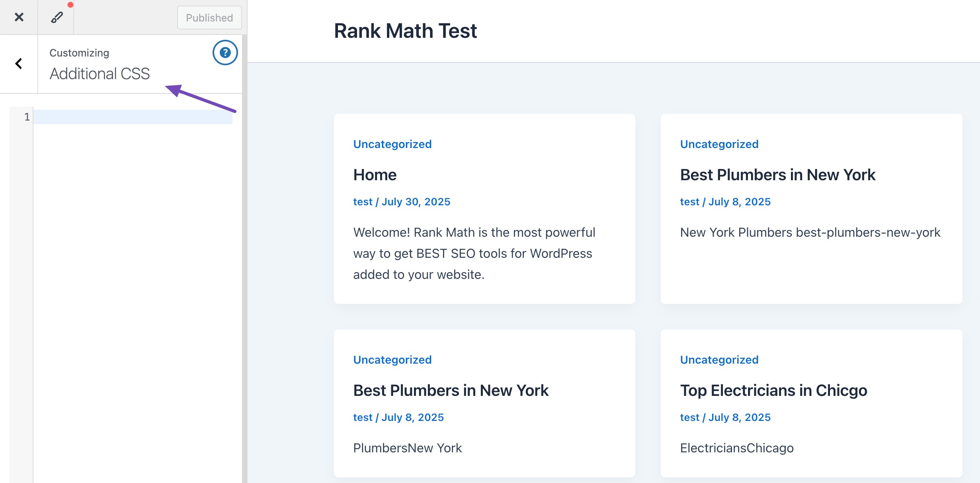Click into CSS editor line 1
Image resolution: width=980 pixels, height=483 pixels.
[x=133, y=117]
